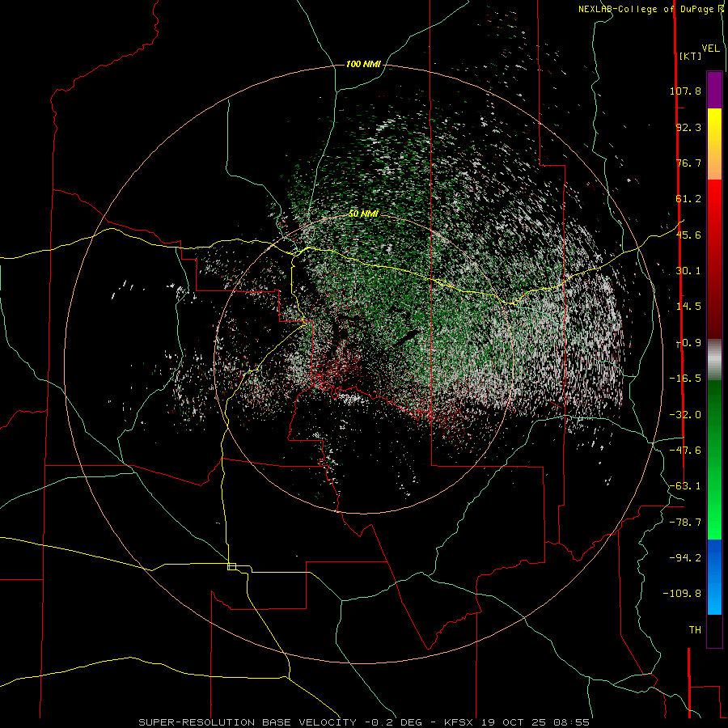Select the -16.5 velocity scale value
Image resolution: width=728 pixels, height=728 pixels.
[x=685, y=379]
